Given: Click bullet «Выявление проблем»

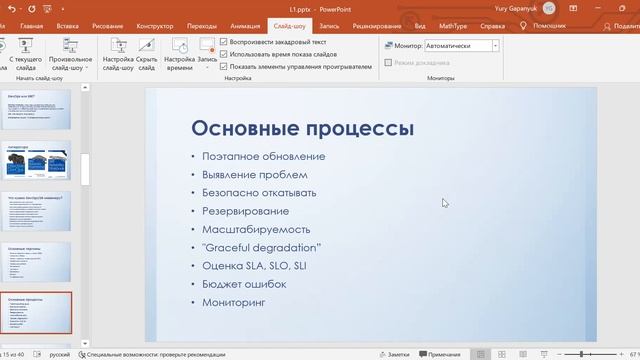Looking at the screenshot, I should [x=255, y=175].
